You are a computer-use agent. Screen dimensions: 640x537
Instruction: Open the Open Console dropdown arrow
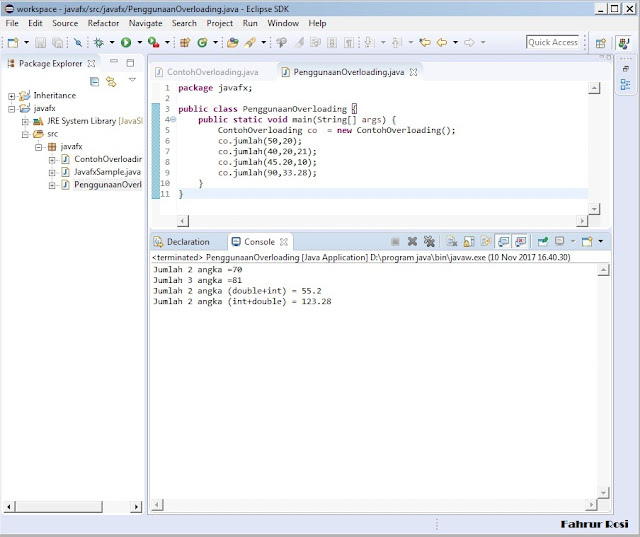pos(600,242)
